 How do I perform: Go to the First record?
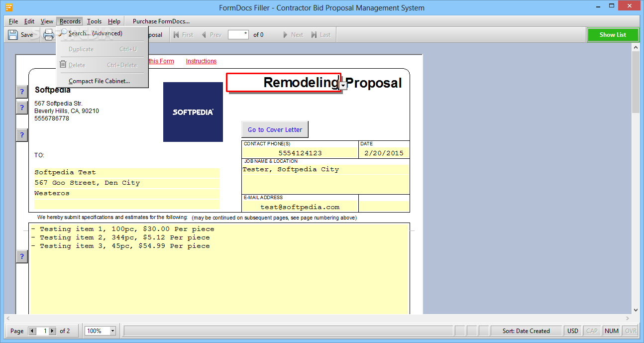click(x=183, y=35)
